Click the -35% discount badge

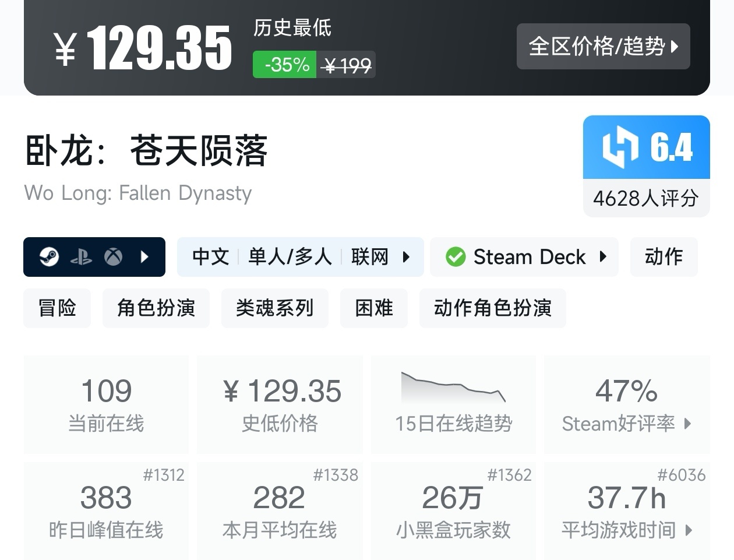point(285,65)
